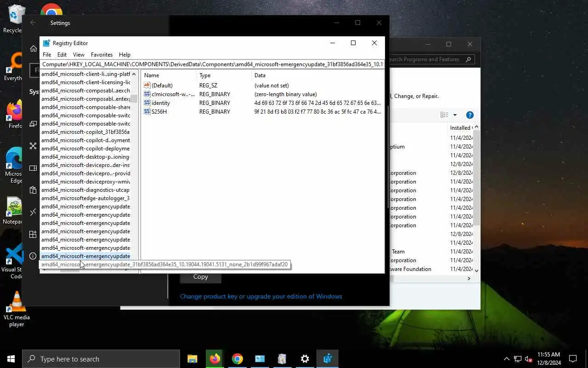This screenshot has height=368, width=588.
Task: Launch VLC media player from the desktop
Action: 17,309
